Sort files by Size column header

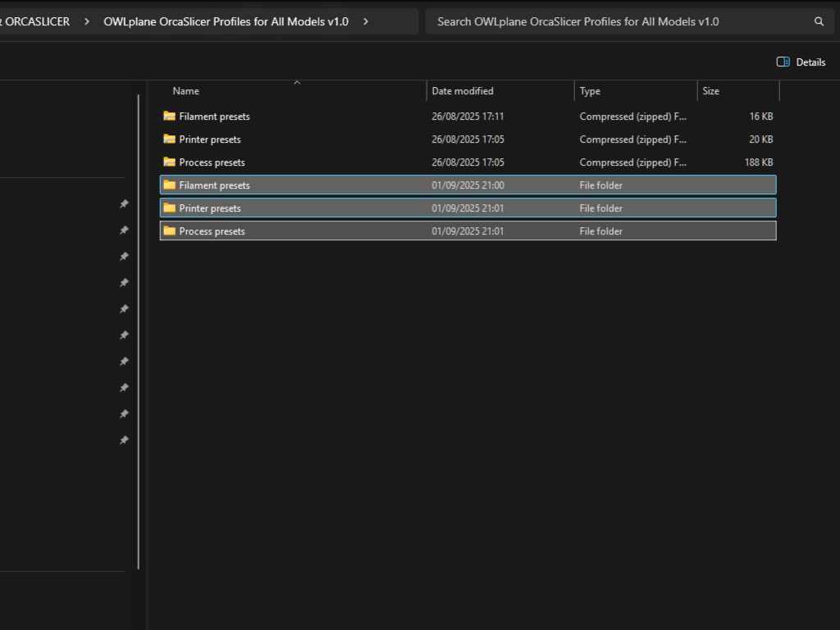(710, 91)
